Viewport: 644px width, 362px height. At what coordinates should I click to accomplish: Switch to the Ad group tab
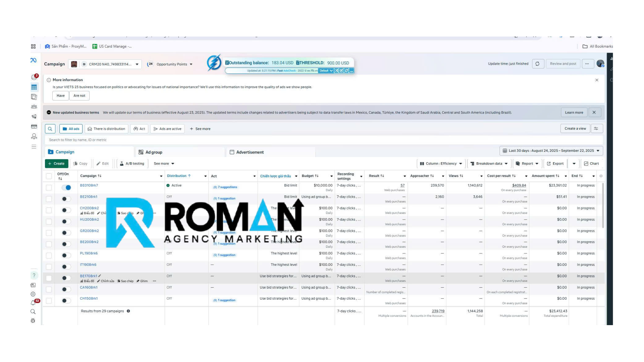pos(154,152)
